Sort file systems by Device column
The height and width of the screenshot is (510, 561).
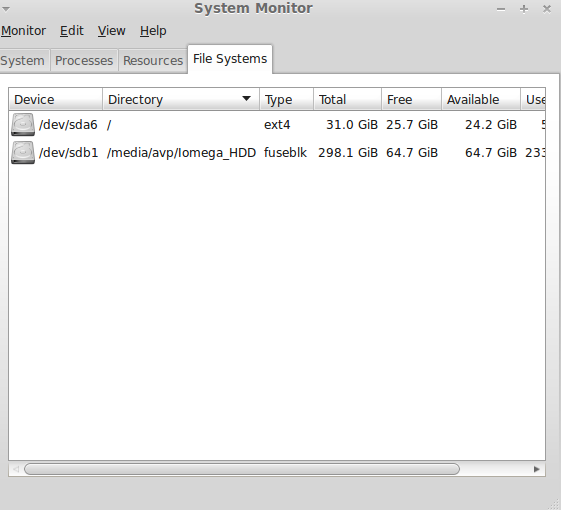[x=55, y=99]
